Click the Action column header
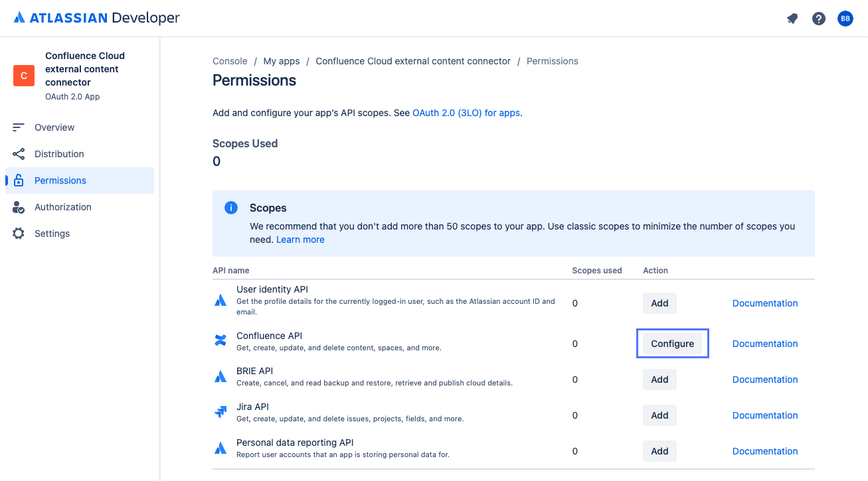Screen dimensions: 868x481 (655, 271)
